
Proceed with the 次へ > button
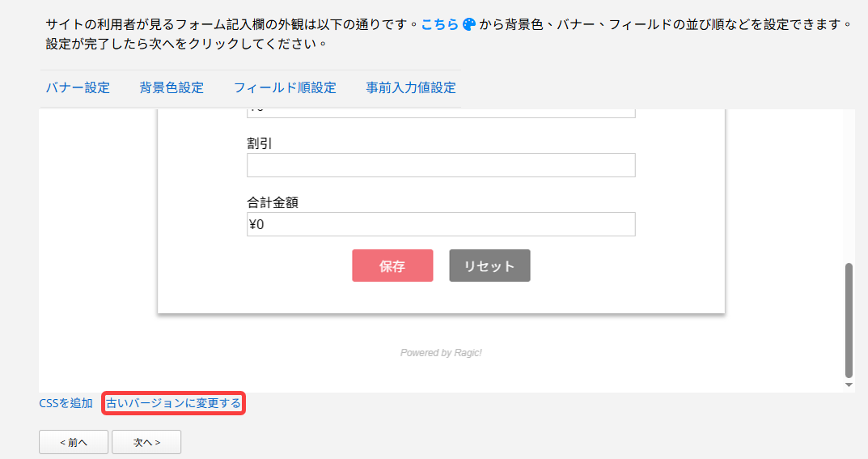[146, 442]
